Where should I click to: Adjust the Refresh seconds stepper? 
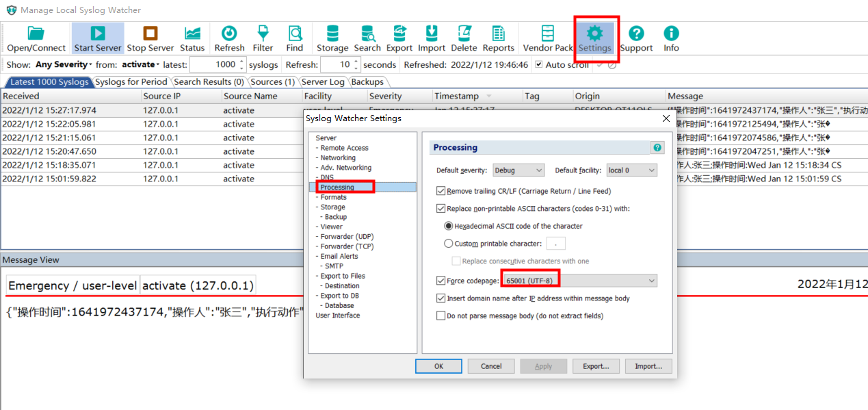356,64
